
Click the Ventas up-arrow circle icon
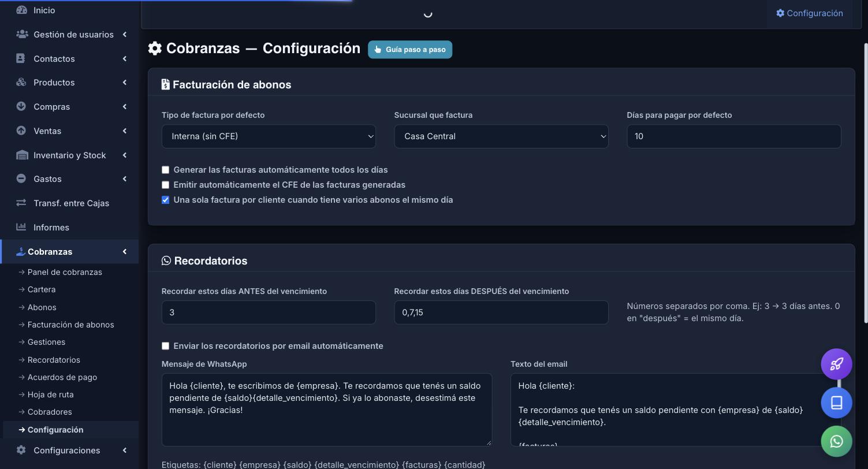click(x=21, y=131)
